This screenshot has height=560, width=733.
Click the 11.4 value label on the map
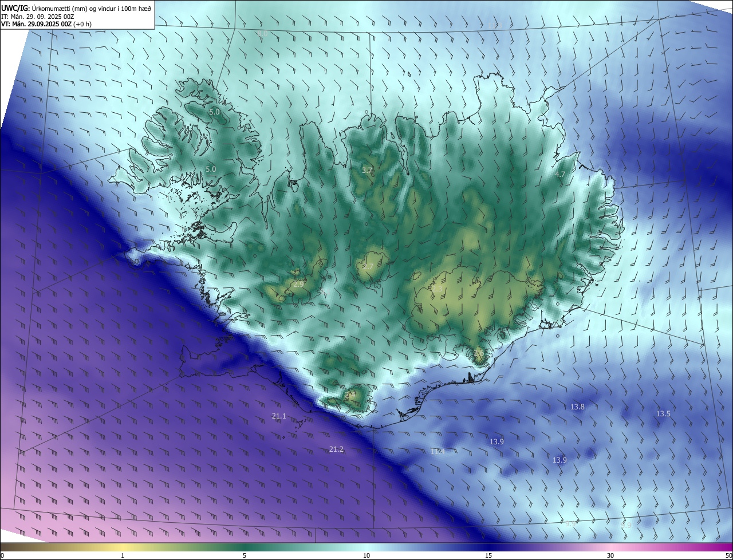[438, 452]
